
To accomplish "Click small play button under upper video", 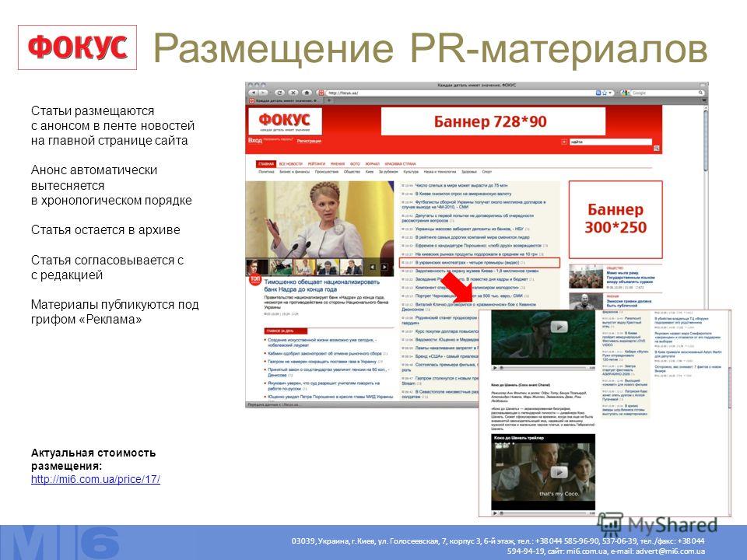I will coord(495,368).
